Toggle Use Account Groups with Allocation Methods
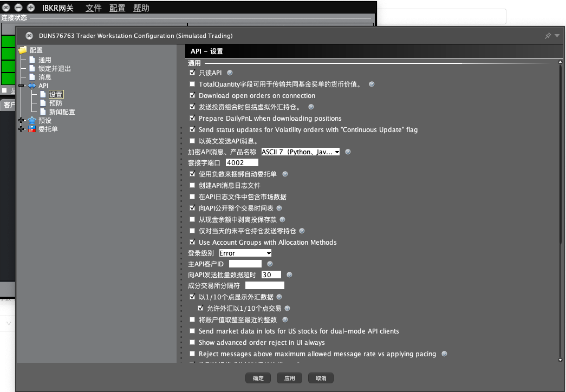This screenshot has width=566, height=392. (192, 242)
